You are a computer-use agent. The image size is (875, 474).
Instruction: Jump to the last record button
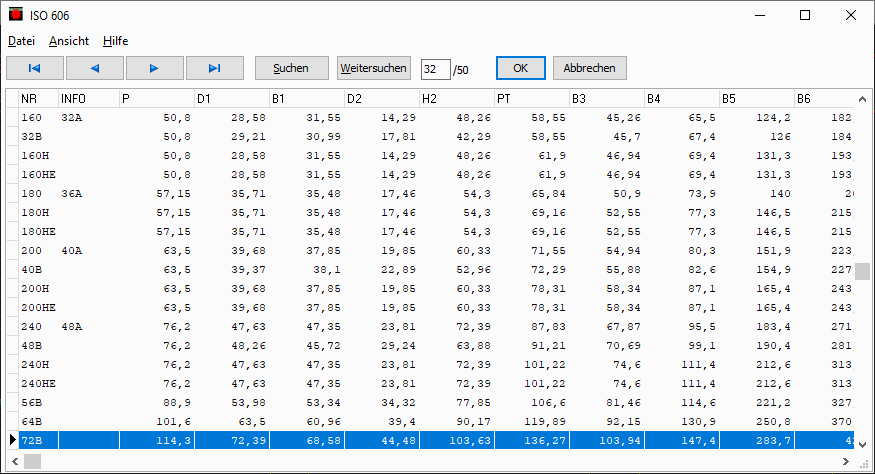(x=214, y=68)
